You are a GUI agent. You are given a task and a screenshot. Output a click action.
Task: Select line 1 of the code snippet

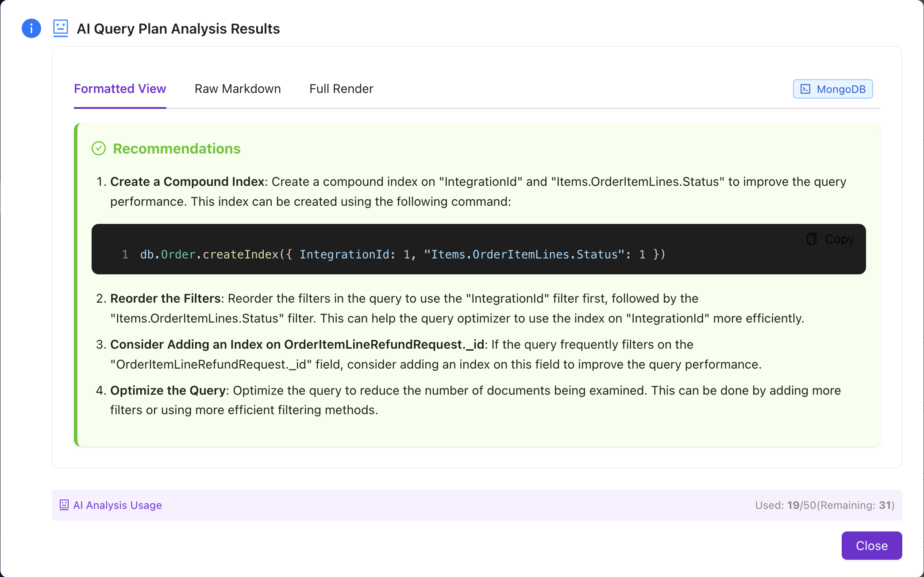click(125, 254)
